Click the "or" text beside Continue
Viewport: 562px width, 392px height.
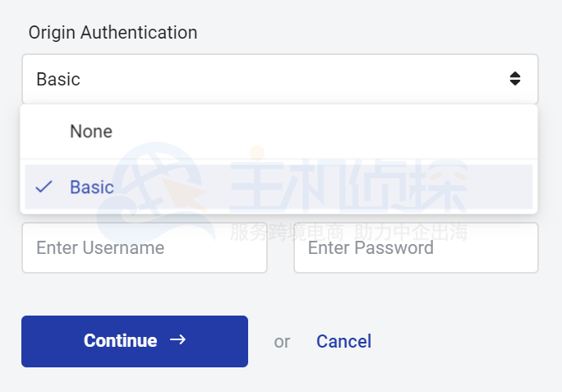click(x=282, y=341)
